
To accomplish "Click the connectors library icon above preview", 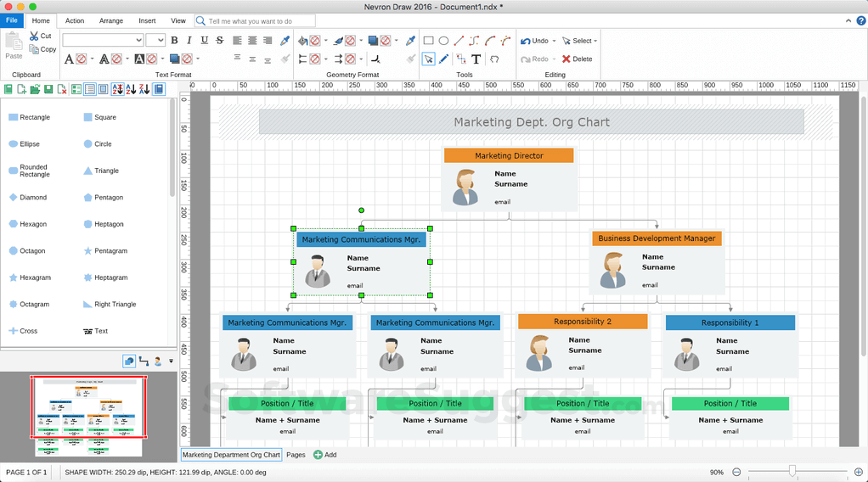I will 144,361.
